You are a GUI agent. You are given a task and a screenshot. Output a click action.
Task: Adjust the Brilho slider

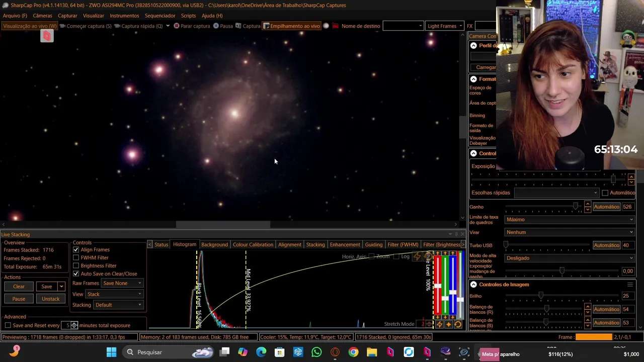[x=541, y=296]
